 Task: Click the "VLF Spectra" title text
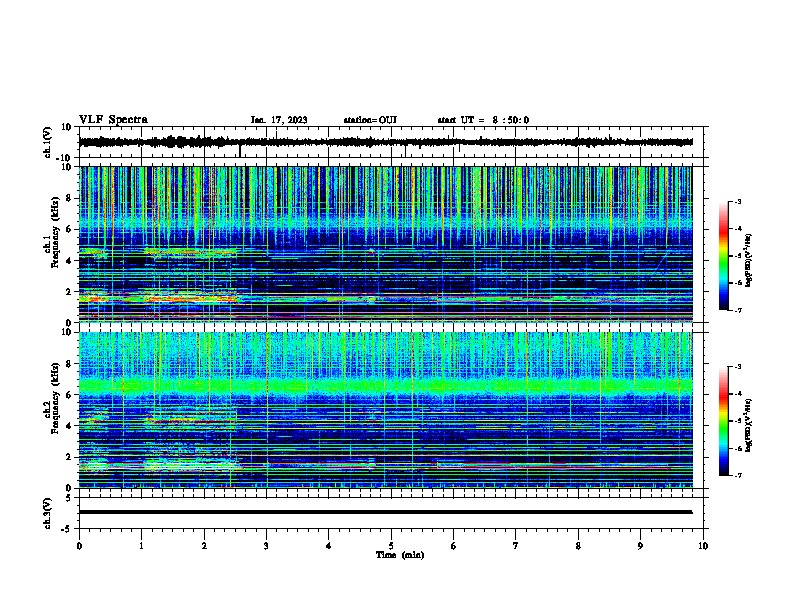tap(113, 120)
